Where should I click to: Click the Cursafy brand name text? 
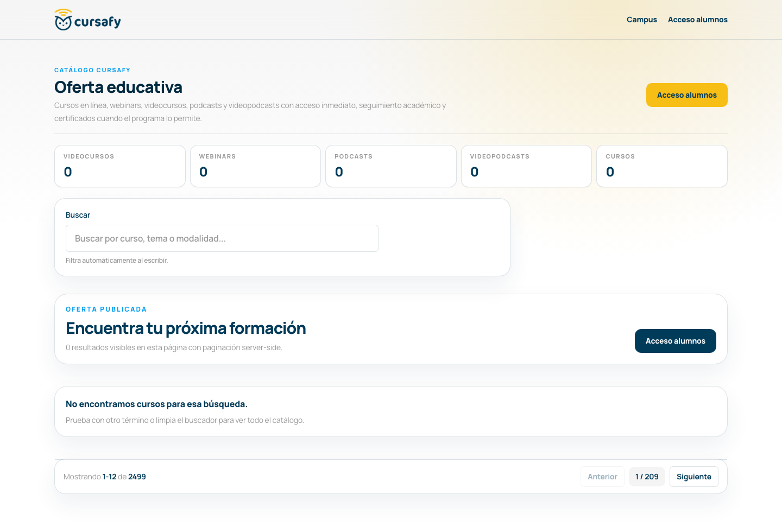click(98, 22)
